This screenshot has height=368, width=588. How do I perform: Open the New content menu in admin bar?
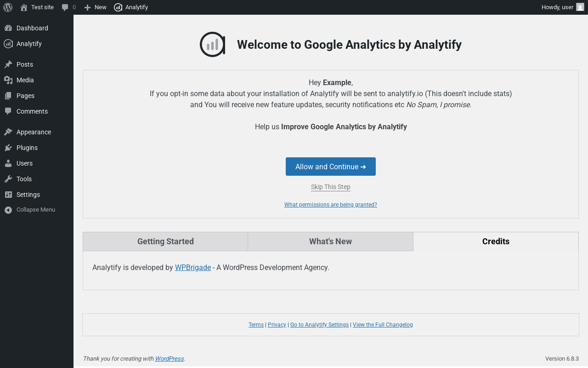(96, 7)
